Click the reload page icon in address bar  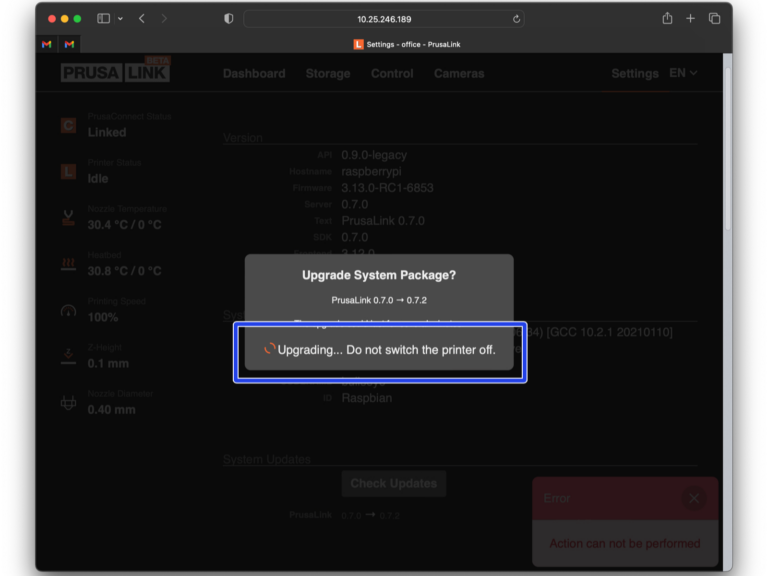pos(516,19)
